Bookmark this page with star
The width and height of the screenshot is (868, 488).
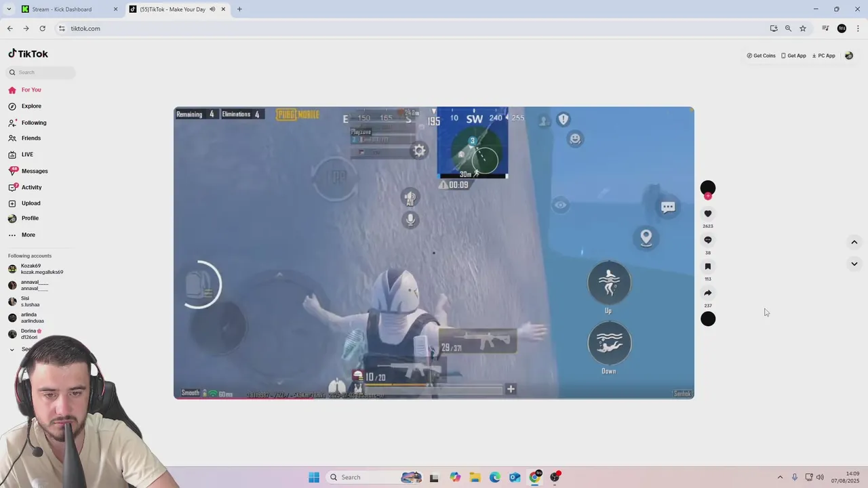coord(803,28)
